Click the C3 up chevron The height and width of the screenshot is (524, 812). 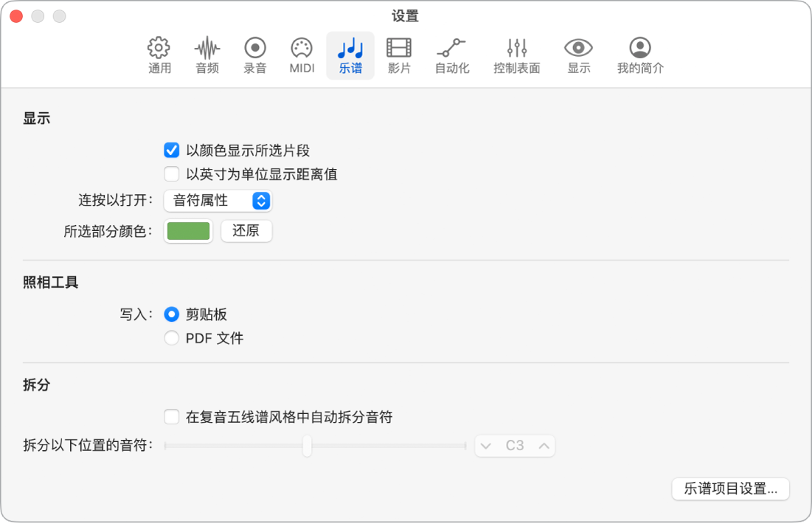(x=544, y=446)
